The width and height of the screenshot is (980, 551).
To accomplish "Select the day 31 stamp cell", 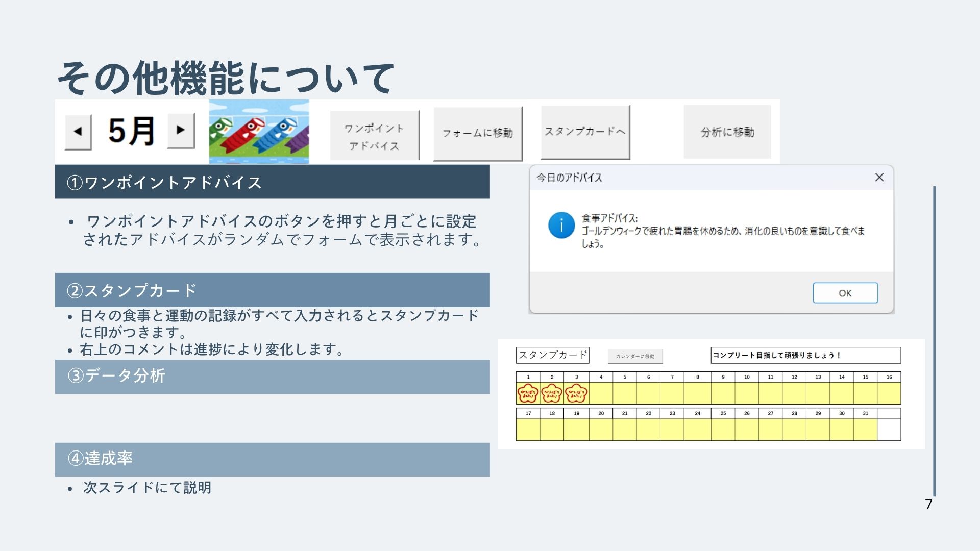I will click(865, 429).
